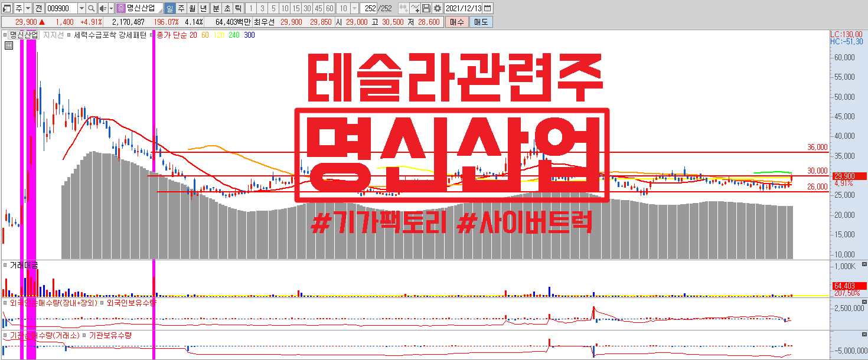Select daily 일 chart period

point(170,8)
